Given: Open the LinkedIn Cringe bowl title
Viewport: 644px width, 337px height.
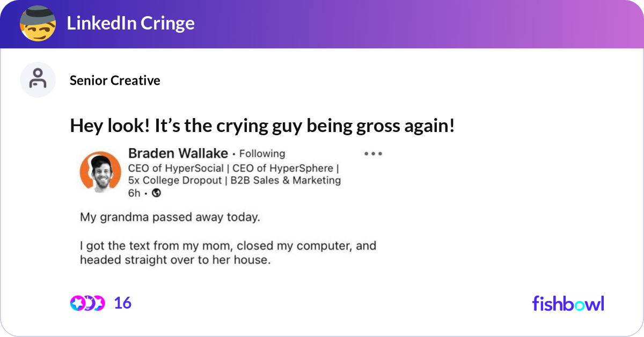Looking at the screenshot, I should pos(130,23).
